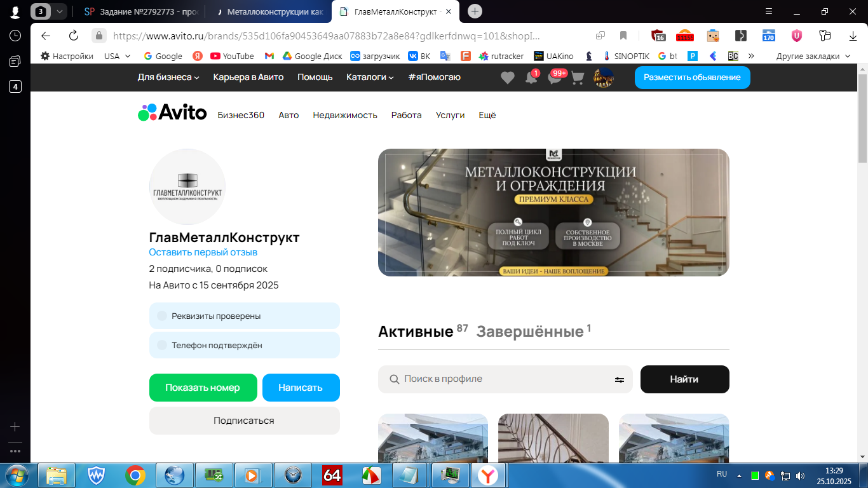Screen dimensions: 868x488
Task: Click the browser address bar URL
Action: 326,36
